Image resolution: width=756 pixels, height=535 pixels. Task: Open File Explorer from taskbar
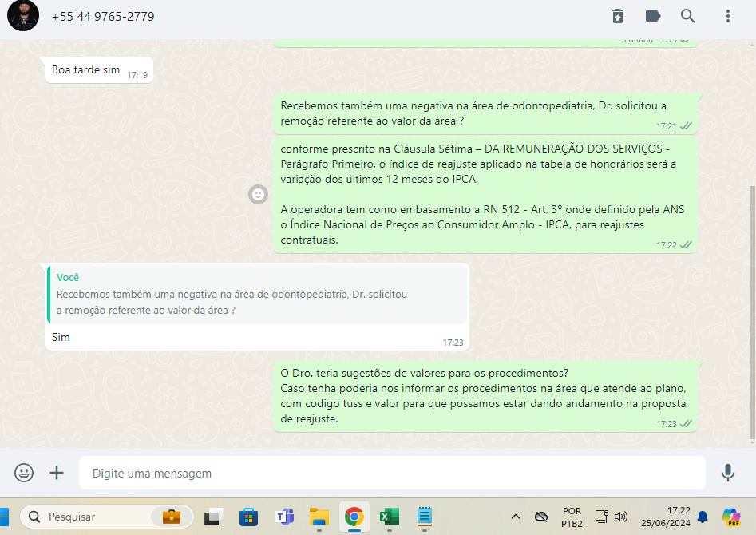pos(319,517)
